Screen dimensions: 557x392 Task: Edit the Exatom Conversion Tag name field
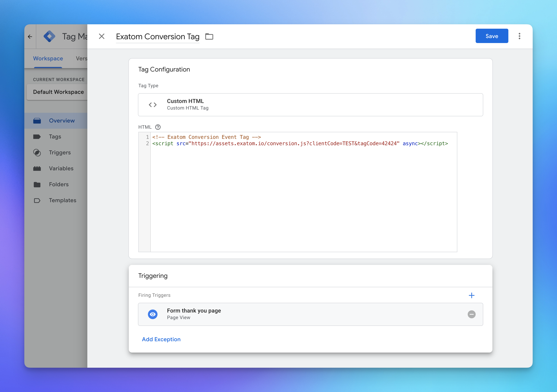click(158, 37)
